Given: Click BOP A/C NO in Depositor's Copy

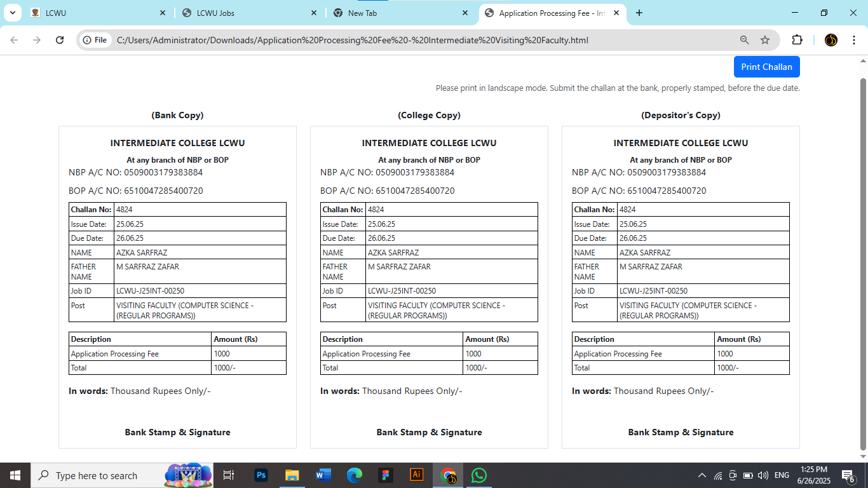Looking at the screenshot, I should coord(639,191).
